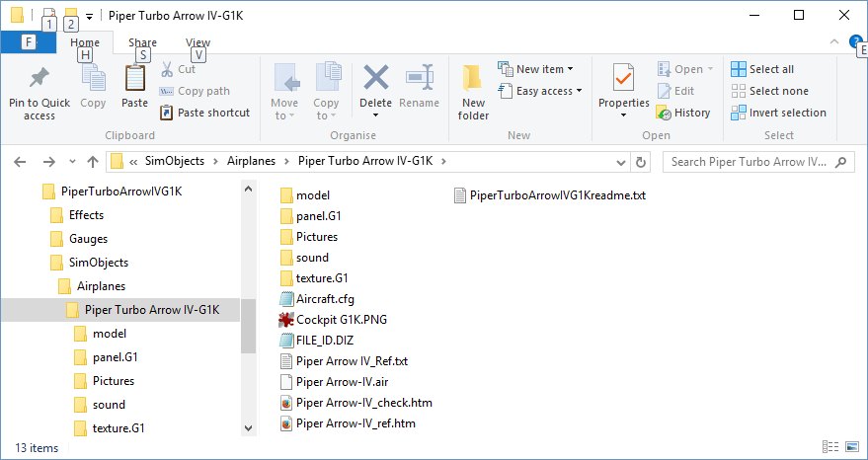Select texture.G1 in navigation tree
This screenshot has height=460, width=868.
click(109, 427)
